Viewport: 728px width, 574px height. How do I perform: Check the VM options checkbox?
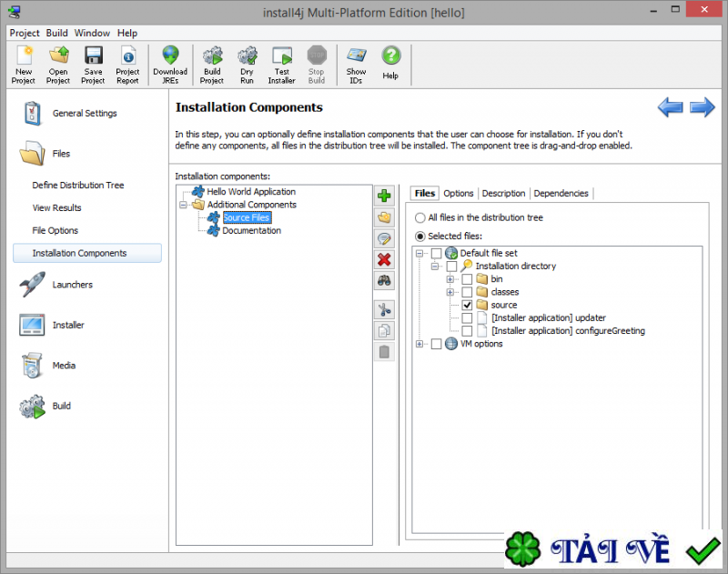pos(437,344)
